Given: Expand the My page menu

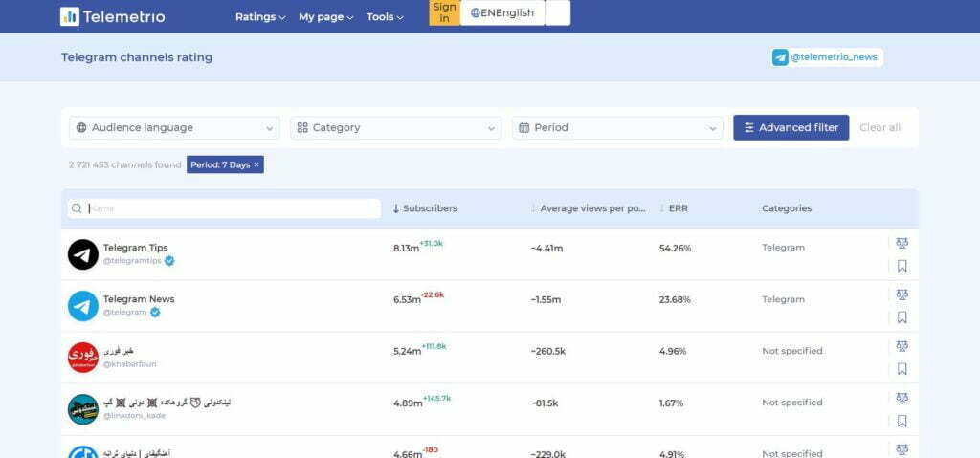Looking at the screenshot, I should click(x=325, y=17).
